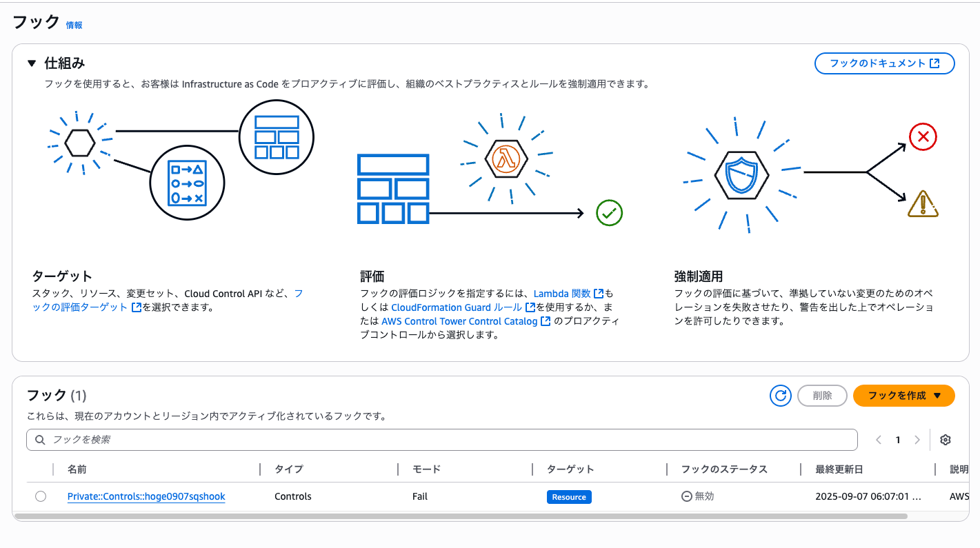This screenshot has width=980, height=548.
Task: Click the Resource target badge
Action: point(569,497)
